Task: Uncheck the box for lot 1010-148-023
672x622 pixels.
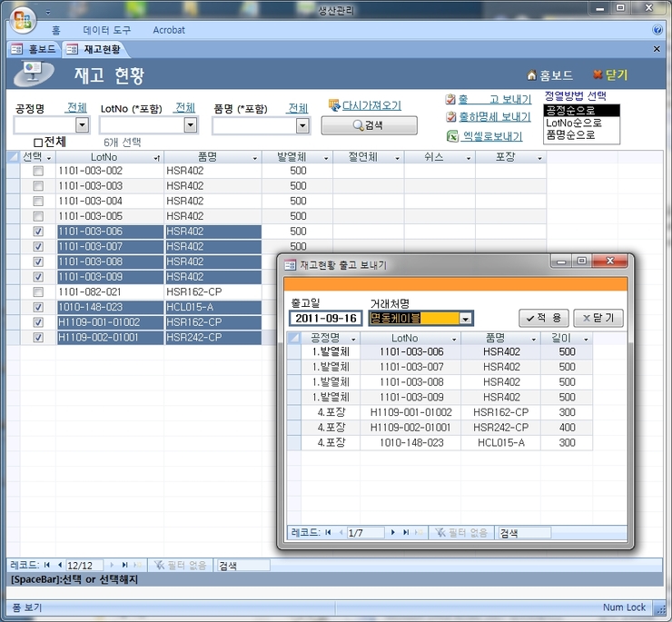Action: pos(38,307)
